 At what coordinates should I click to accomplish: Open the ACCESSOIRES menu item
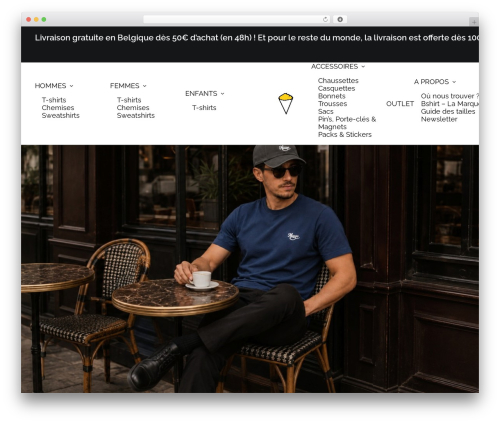334,66
